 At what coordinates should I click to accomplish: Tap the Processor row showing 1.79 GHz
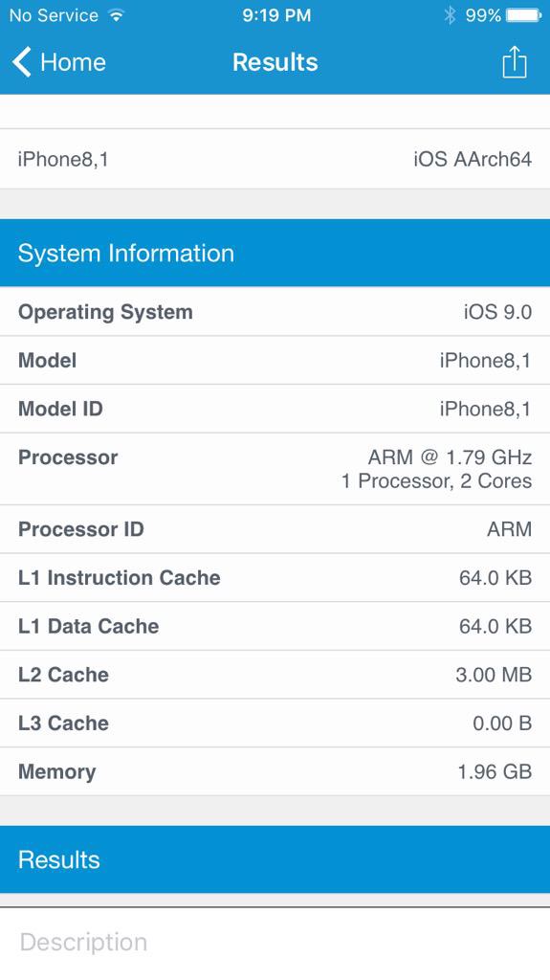coord(275,469)
